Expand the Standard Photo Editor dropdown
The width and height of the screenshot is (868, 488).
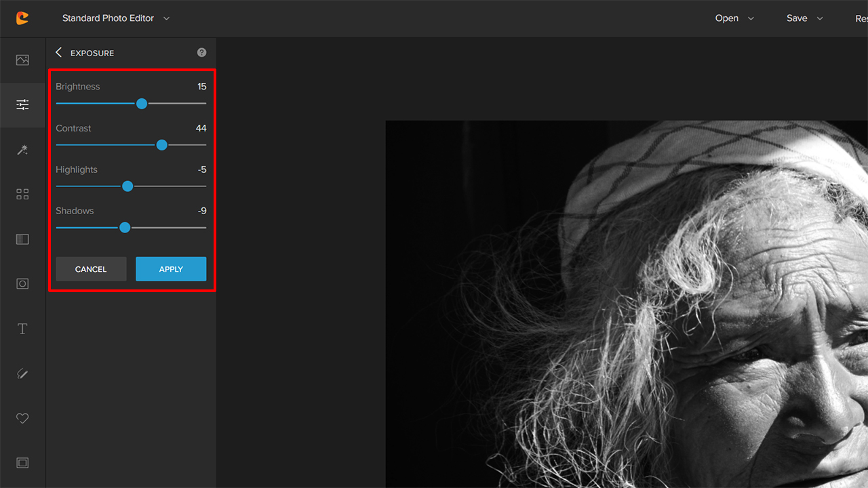[x=116, y=18]
